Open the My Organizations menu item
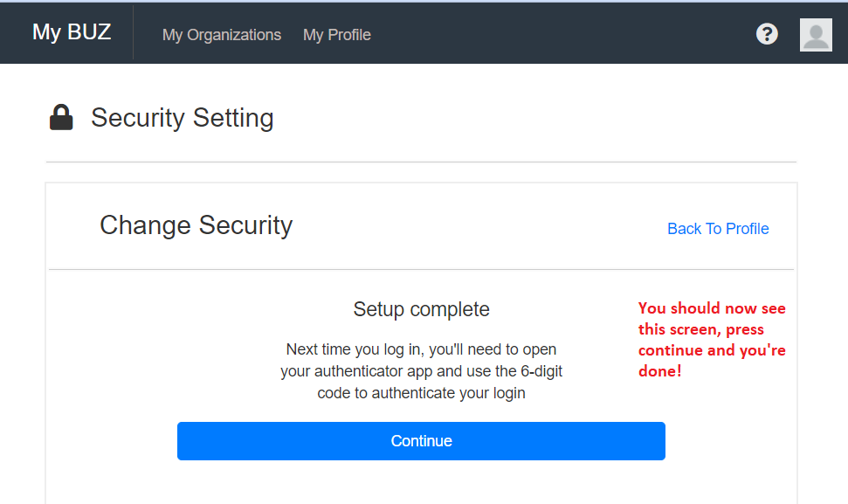The image size is (848, 504). click(222, 35)
